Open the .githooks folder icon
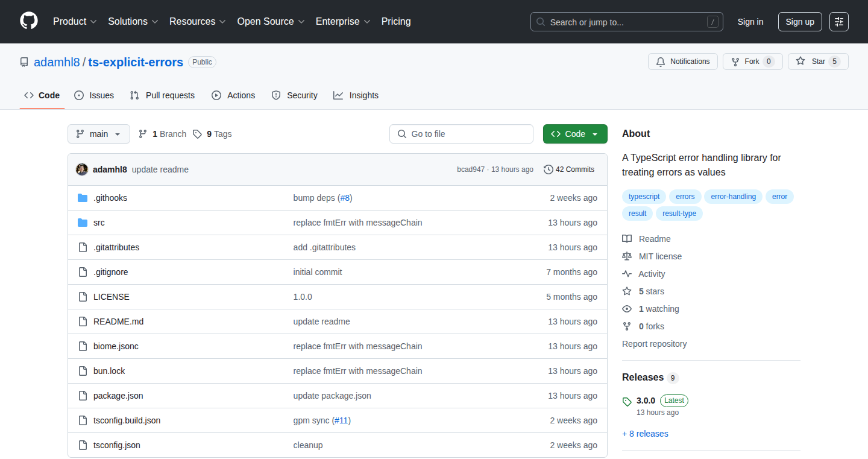This screenshot has width=868, height=459. coord(83,198)
